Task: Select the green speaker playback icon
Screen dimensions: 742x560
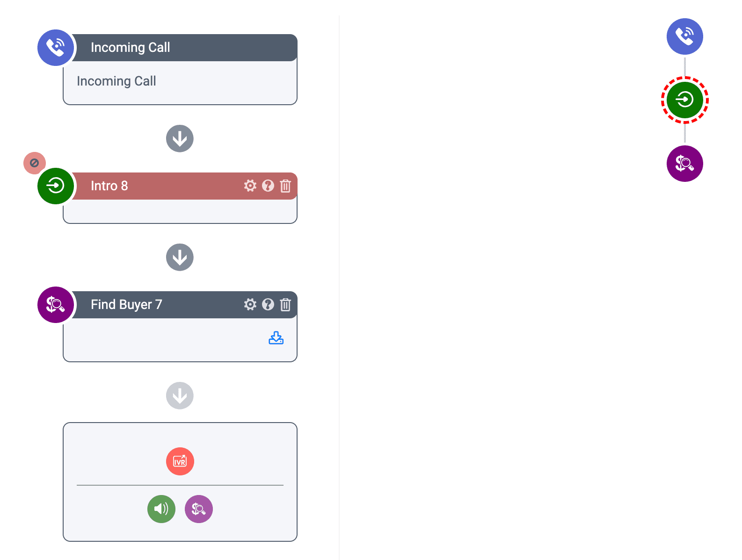Action: [161, 509]
